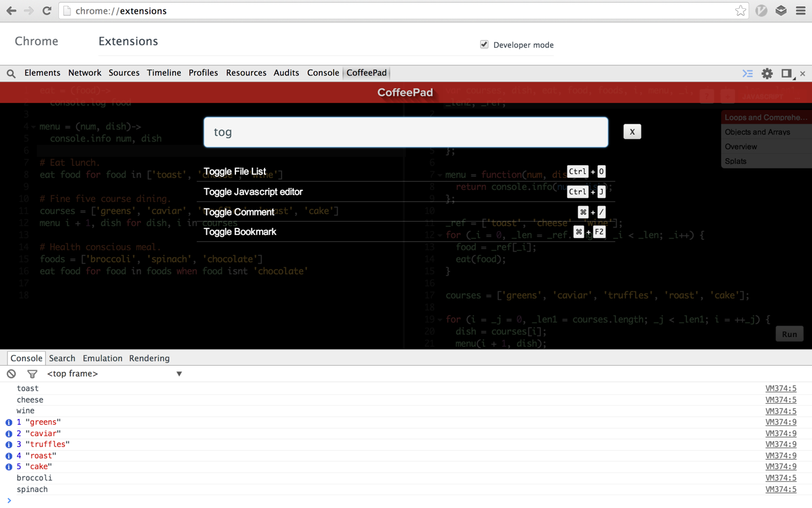Click the console filter funnel icon
Viewport: 812px width, 508px height.
32,374
